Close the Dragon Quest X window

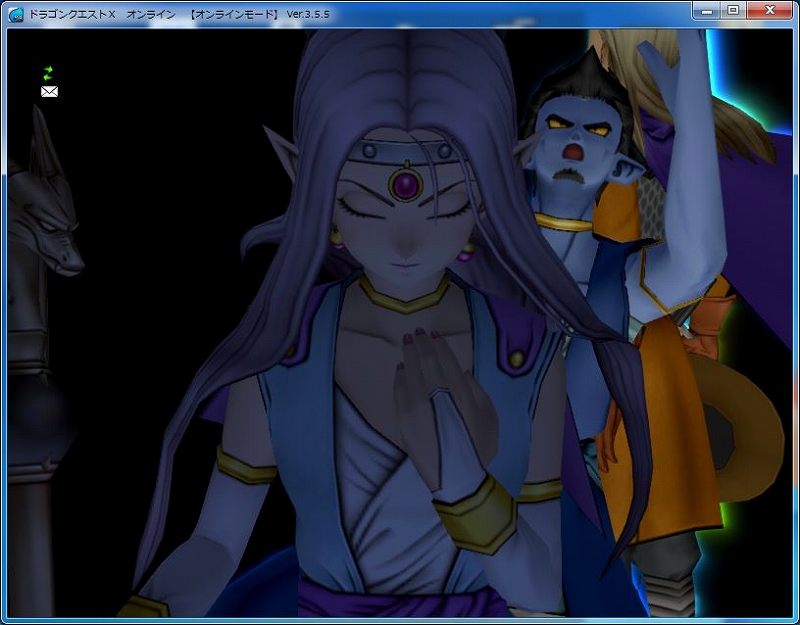(770, 11)
